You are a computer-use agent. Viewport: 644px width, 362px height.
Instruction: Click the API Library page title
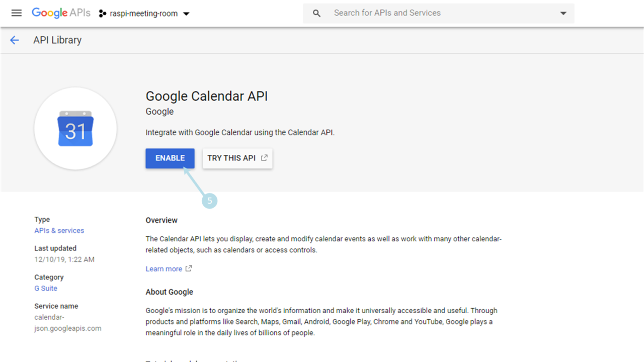pos(57,40)
